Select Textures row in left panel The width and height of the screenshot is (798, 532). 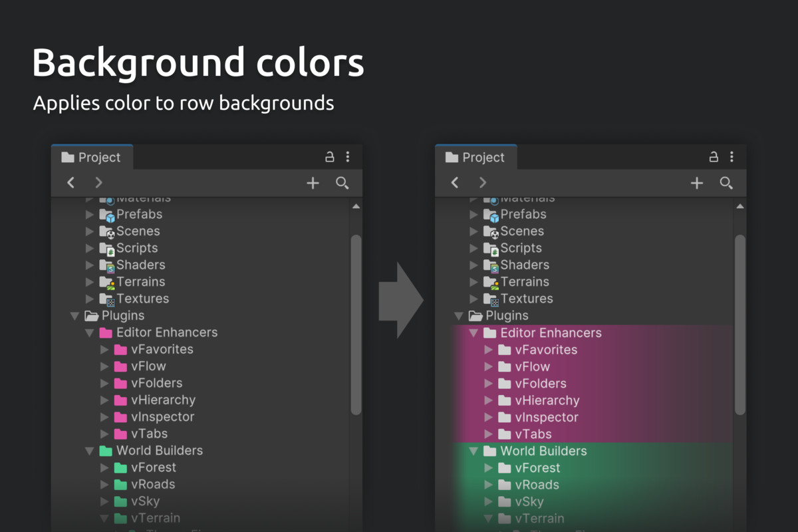point(201,299)
